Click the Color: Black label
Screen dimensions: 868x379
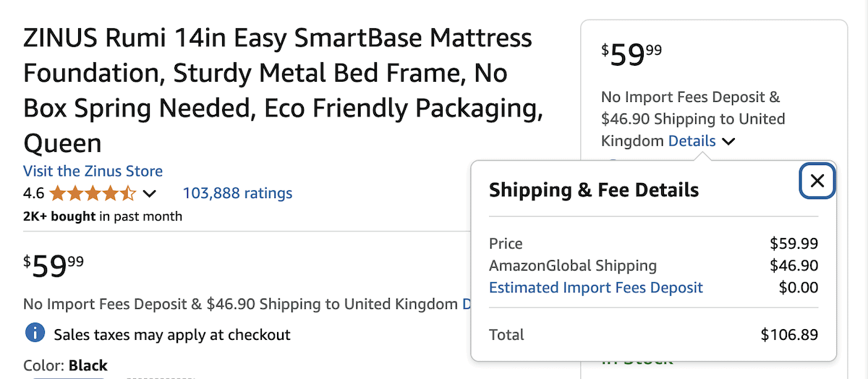(x=65, y=365)
